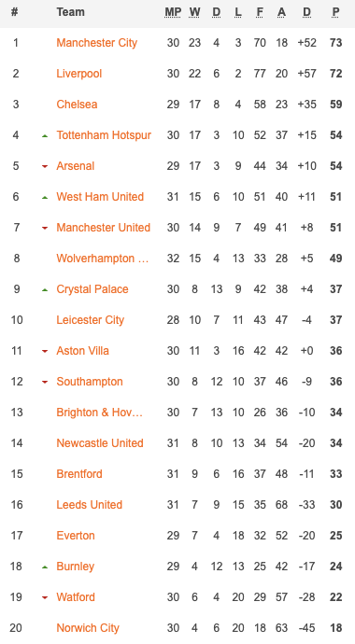Click the green up arrow beside Crystal Palace
This screenshot has width=355, height=644.
tap(45, 289)
